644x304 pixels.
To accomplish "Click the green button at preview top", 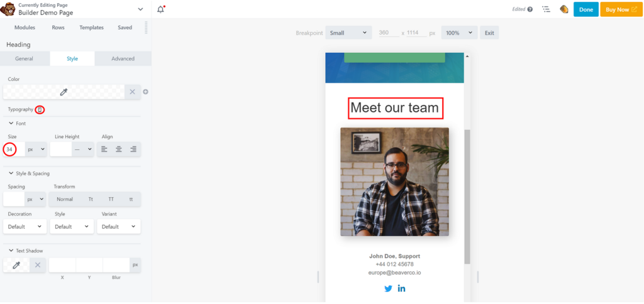I will click(394, 57).
